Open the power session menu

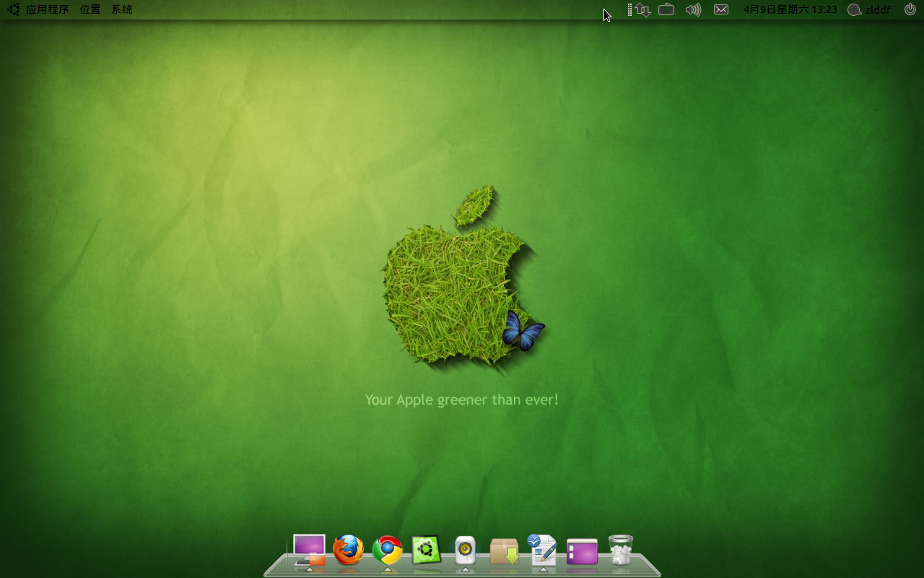pyautogui.click(x=910, y=9)
